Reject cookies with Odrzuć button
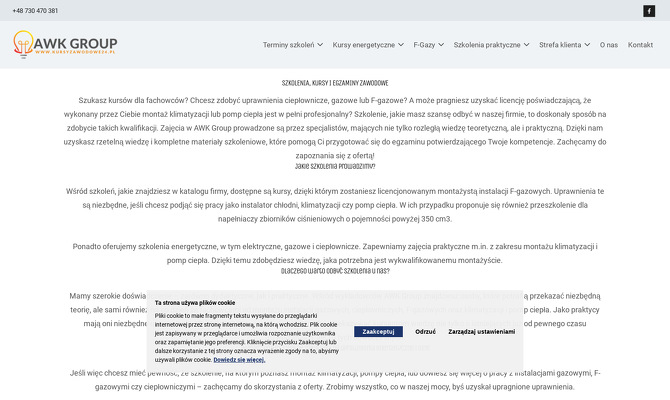The image size is (670, 400). 426,332
